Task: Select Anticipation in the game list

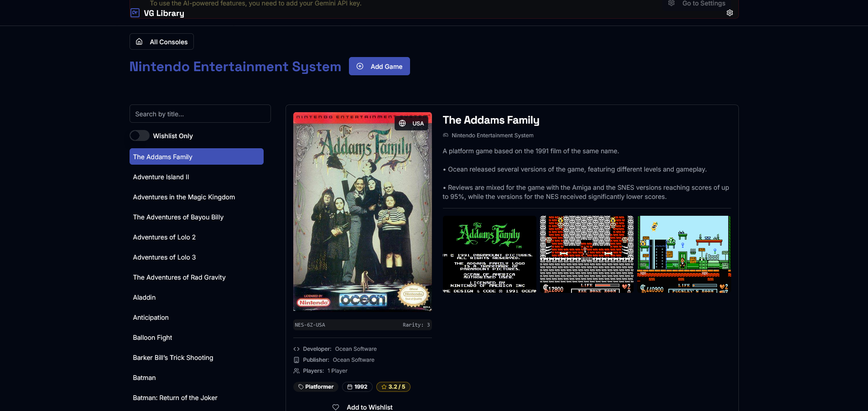Action: 197,317
